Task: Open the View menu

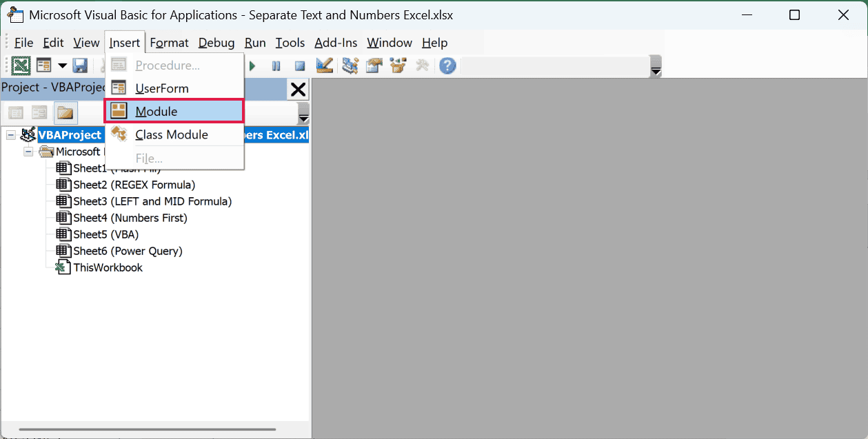Action: tap(86, 43)
